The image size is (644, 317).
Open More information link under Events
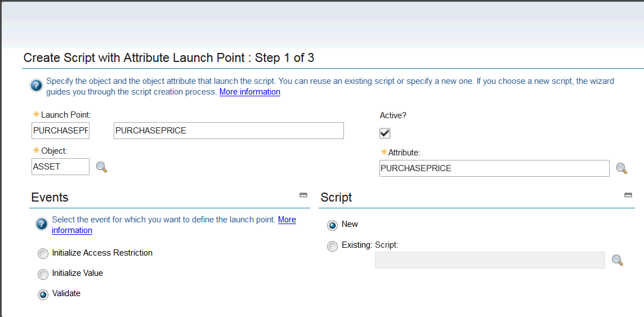tap(287, 220)
